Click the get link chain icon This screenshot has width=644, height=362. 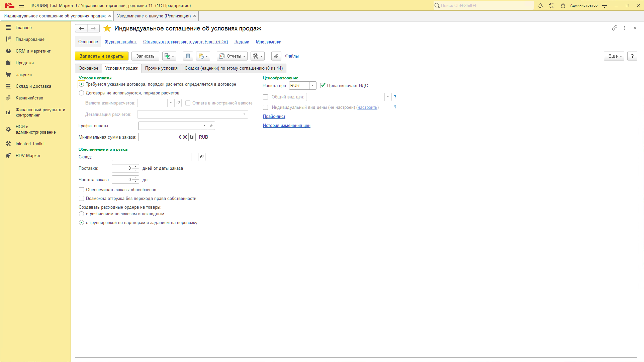pos(615,28)
